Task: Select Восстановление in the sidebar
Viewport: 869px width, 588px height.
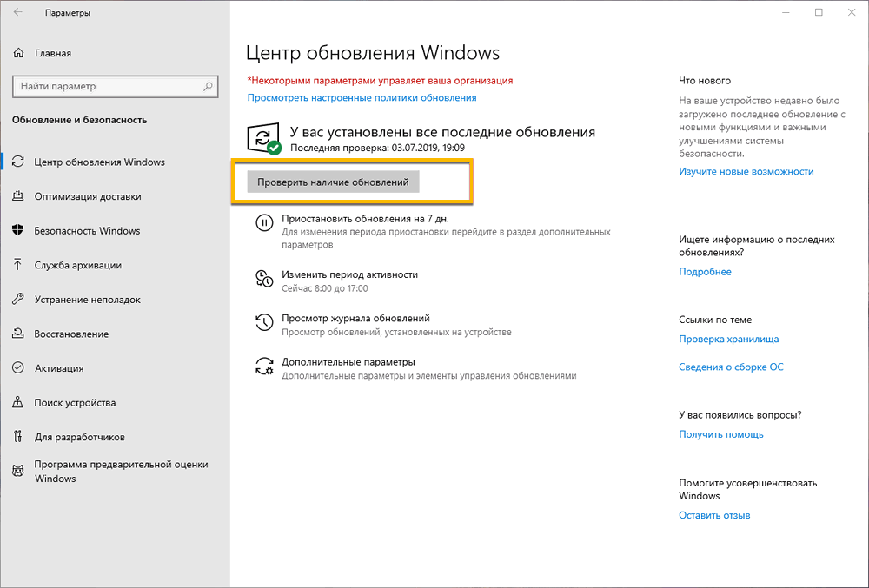Action: [71, 334]
